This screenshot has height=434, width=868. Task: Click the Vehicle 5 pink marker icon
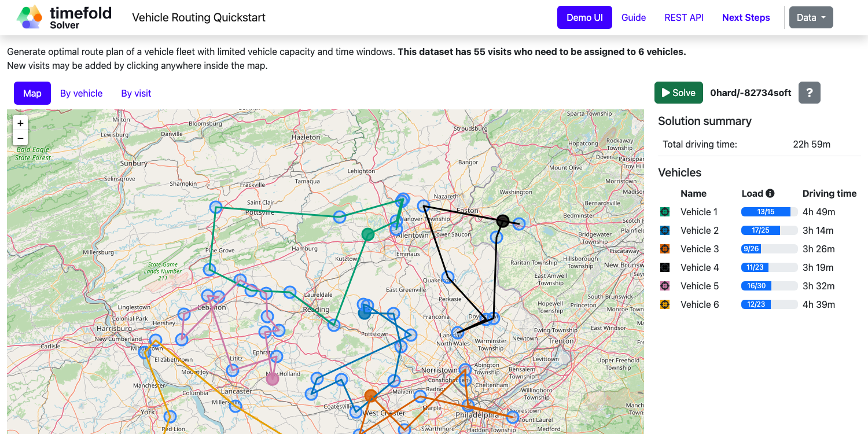point(665,286)
